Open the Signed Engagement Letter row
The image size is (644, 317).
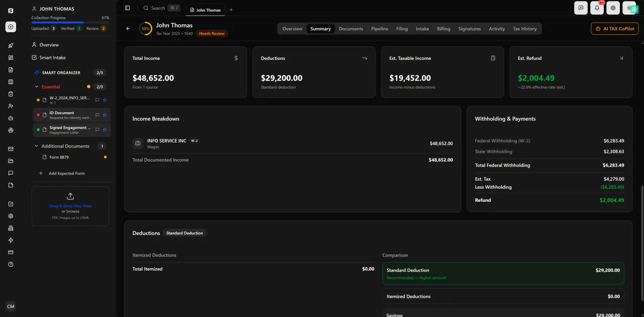click(x=71, y=130)
